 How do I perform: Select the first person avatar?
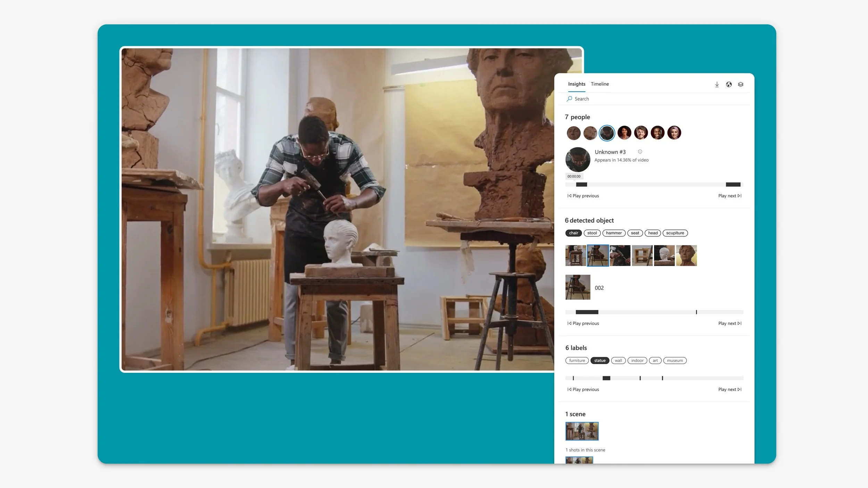pos(573,133)
